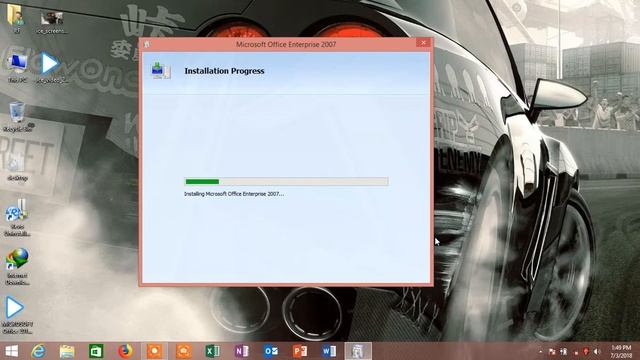Viewport: 640px width, 360px height.
Task: Click the 'Installing Microsoft Office Enterprise 2007...' status text
Action: (234, 194)
